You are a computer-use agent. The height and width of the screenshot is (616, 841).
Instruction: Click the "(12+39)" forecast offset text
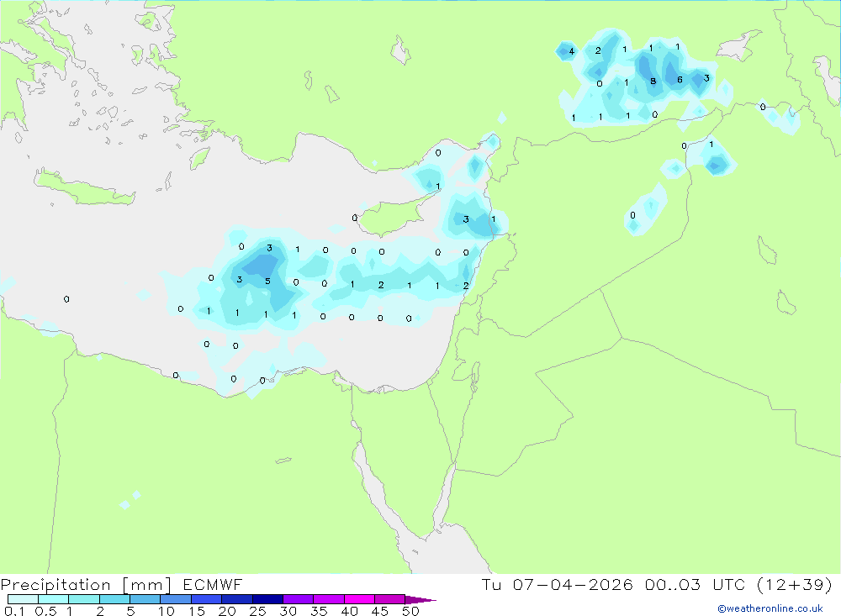(795, 584)
